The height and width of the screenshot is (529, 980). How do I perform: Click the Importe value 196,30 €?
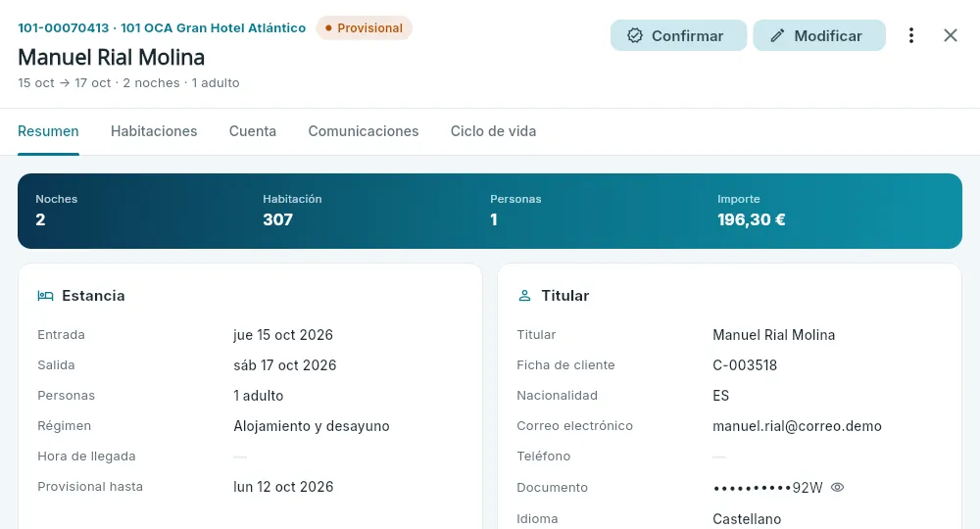[752, 219]
